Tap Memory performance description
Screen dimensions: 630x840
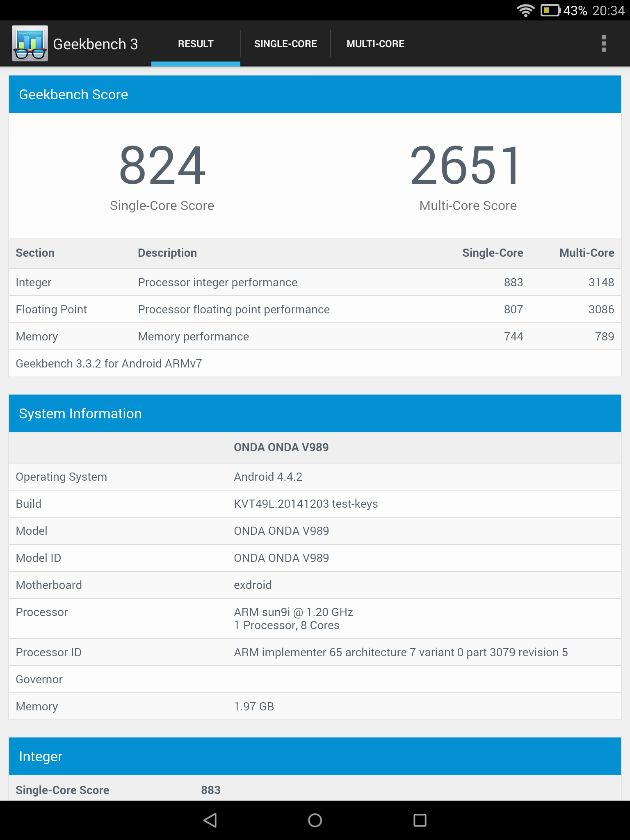[x=193, y=337]
